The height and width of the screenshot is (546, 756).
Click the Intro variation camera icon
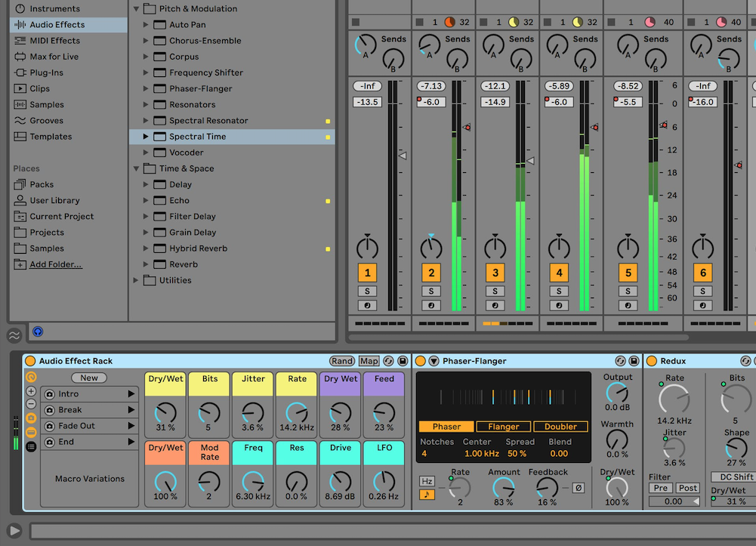tap(49, 394)
